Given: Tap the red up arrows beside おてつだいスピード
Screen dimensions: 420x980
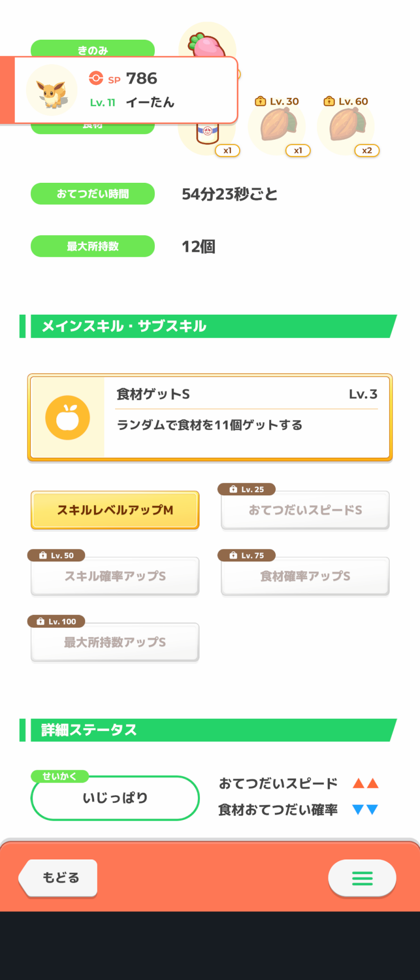Looking at the screenshot, I should (366, 783).
